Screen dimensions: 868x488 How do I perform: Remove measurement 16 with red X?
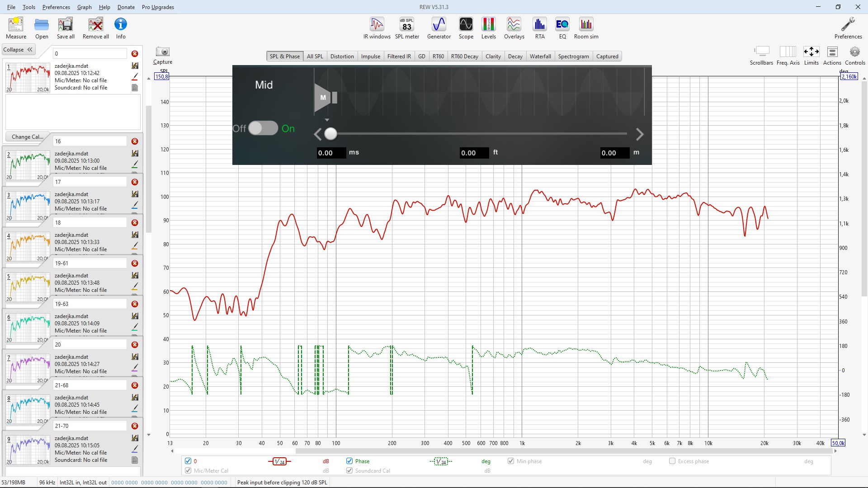[135, 141]
